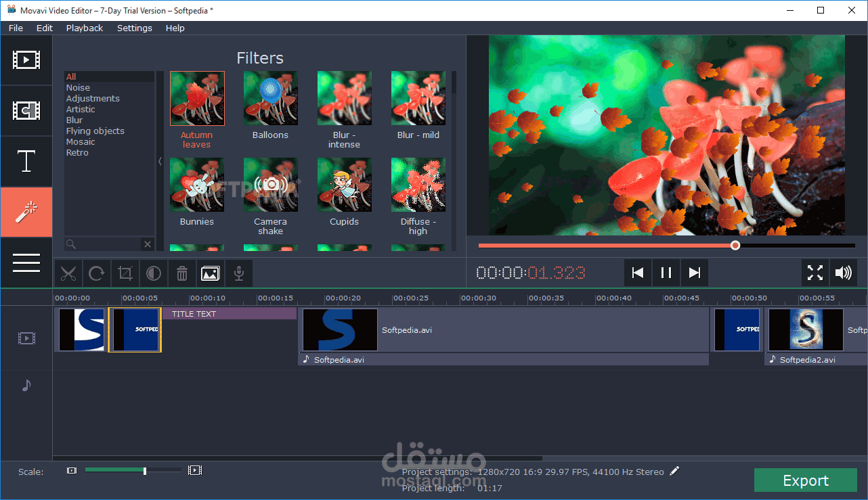Open the Clip properties image icon
This screenshot has height=500, width=868.
coord(211,273)
